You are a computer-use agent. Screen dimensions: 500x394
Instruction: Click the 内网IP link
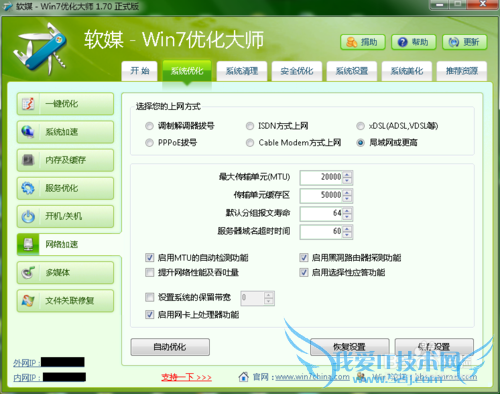coord(27,377)
